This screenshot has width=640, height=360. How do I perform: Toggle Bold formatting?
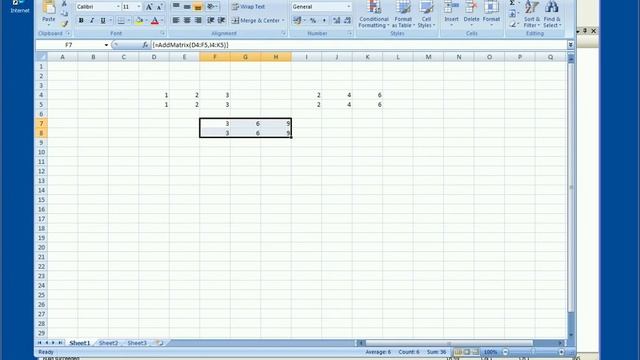coord(81,21)
